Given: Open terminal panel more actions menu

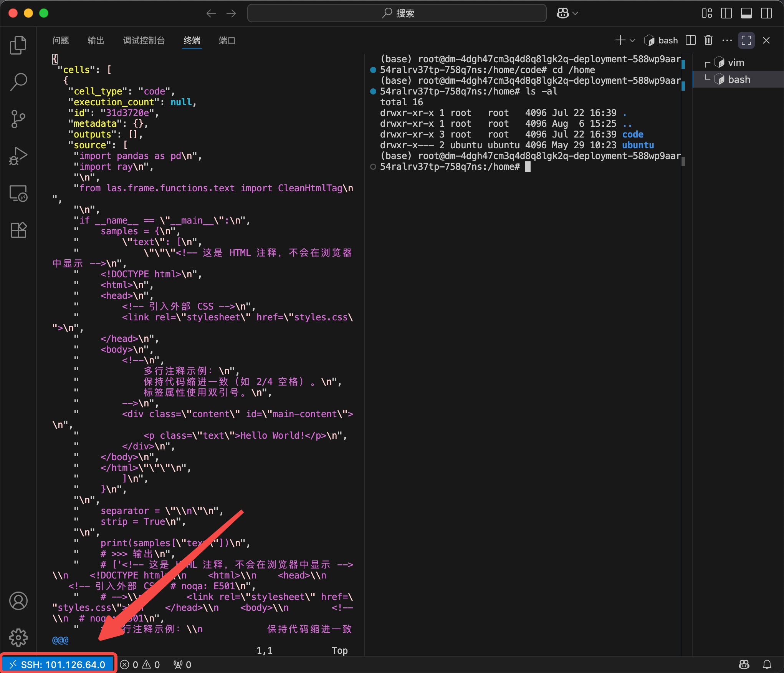Looking at the screenshot, I should pyautogui.click(x=727, y=40).
